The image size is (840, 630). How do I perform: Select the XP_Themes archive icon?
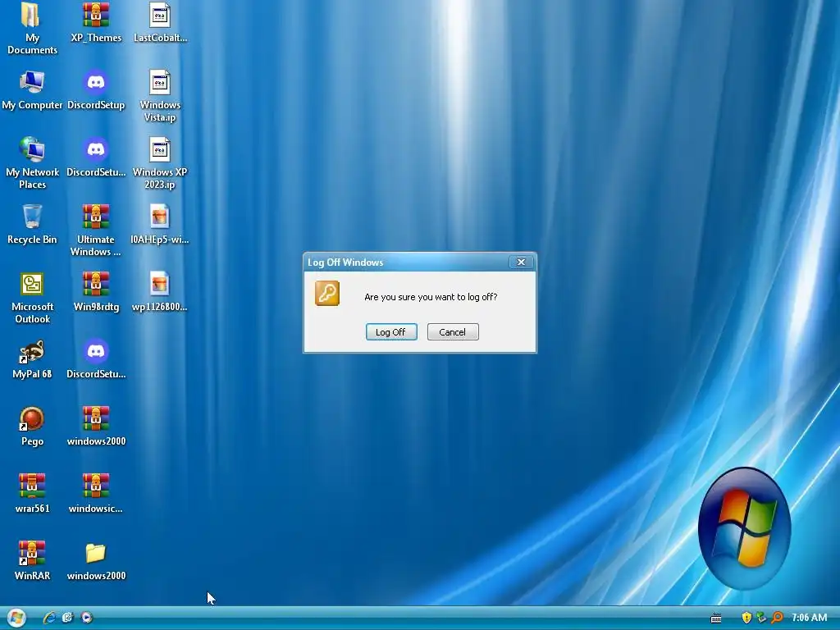coord(96,22)
